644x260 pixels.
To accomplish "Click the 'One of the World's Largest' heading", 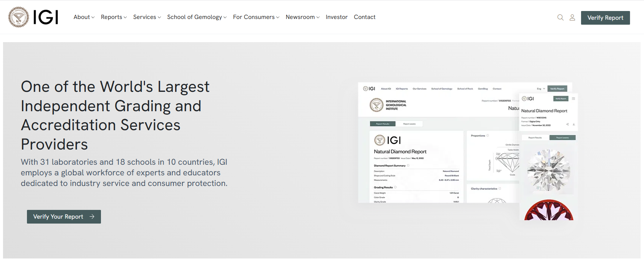I will pyautogui.click(x=115, y=115).
